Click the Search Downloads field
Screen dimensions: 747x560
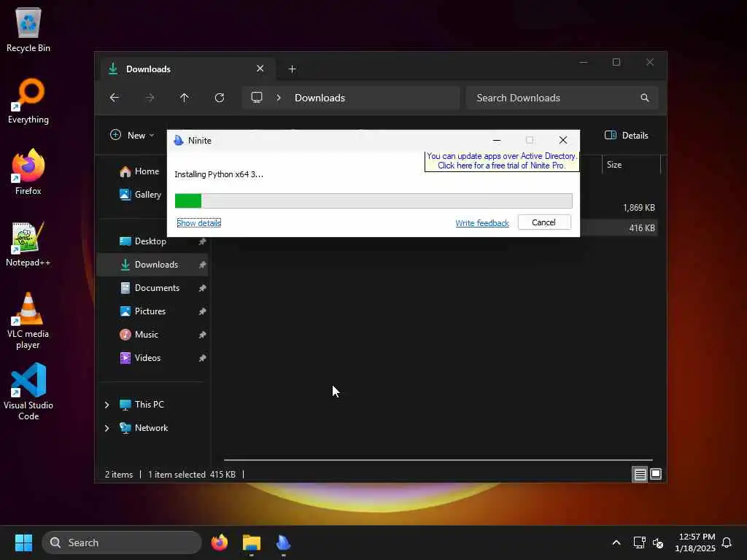point(562,98)
